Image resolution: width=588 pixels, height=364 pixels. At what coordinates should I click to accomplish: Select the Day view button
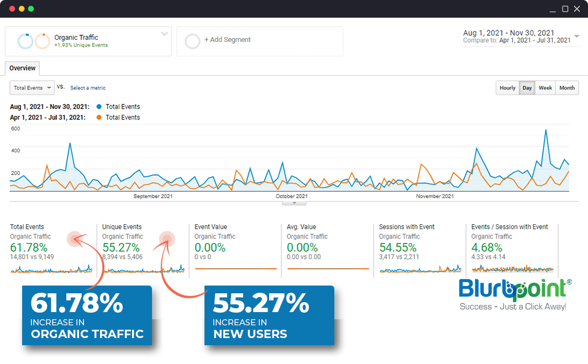point(527,88)
